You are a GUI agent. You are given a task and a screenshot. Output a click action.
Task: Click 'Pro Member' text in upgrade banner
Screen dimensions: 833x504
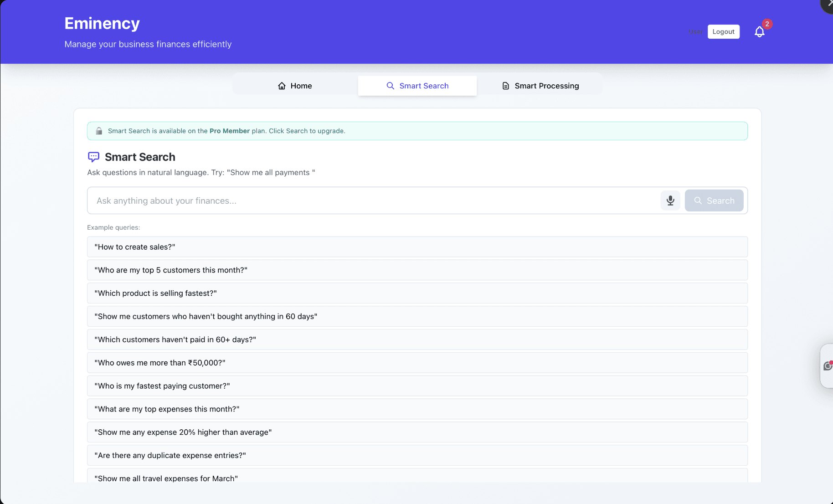point(230,131)
